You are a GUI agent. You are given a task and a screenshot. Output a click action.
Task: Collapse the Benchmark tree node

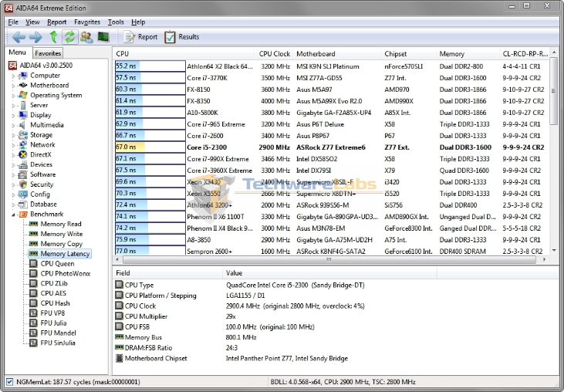point(13,215)
